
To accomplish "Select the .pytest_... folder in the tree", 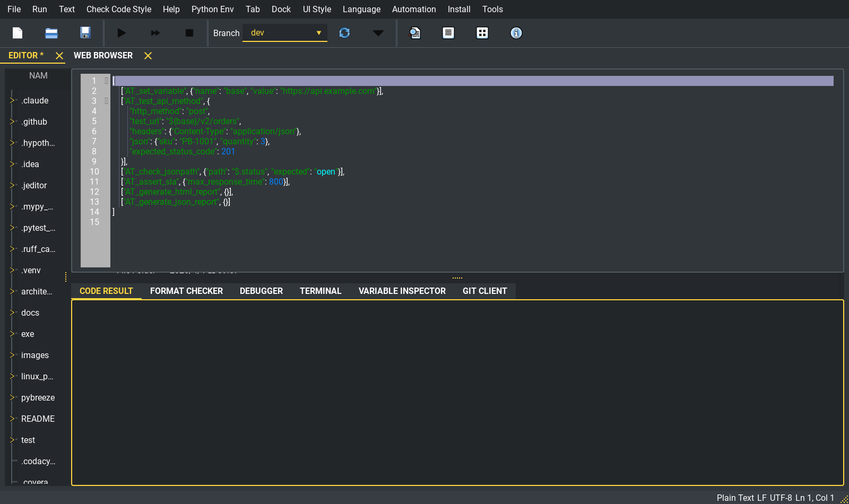I will 38,228.
